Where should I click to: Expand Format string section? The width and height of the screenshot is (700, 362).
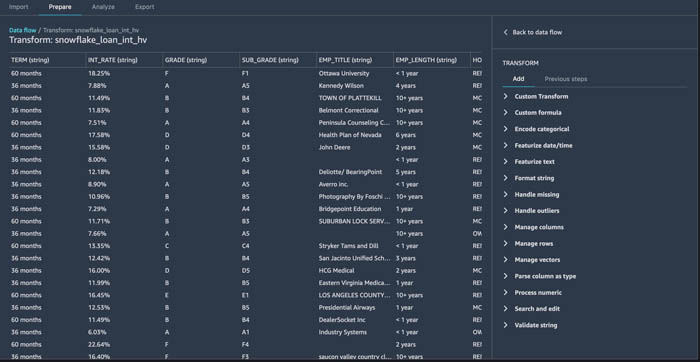click(529, 178)
